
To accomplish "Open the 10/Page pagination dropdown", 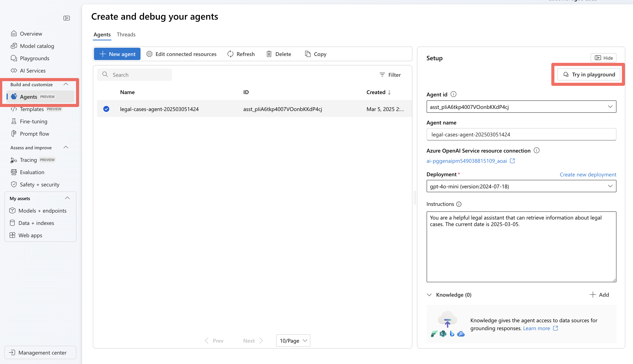I will (x=293, y=341).
